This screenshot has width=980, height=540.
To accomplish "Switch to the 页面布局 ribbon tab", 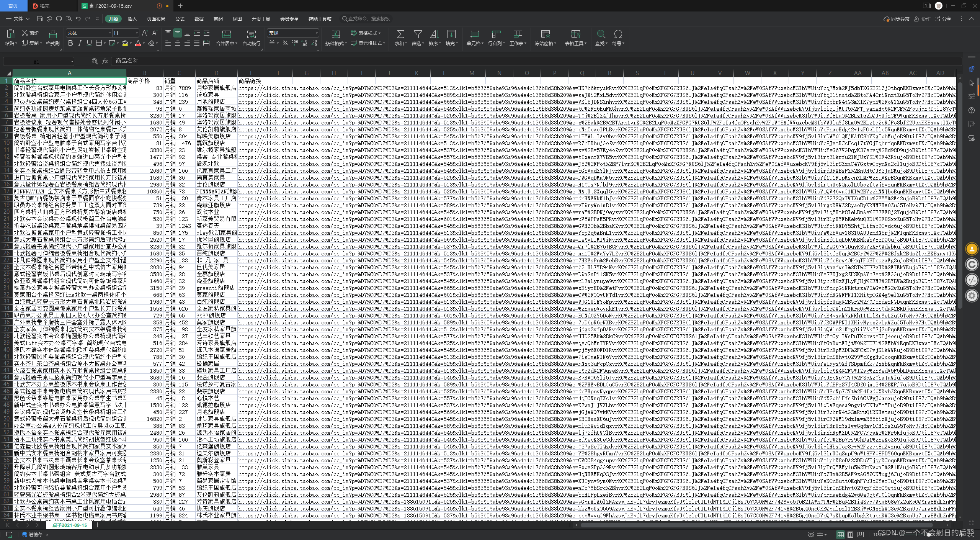I will click(x=156, y=19).
